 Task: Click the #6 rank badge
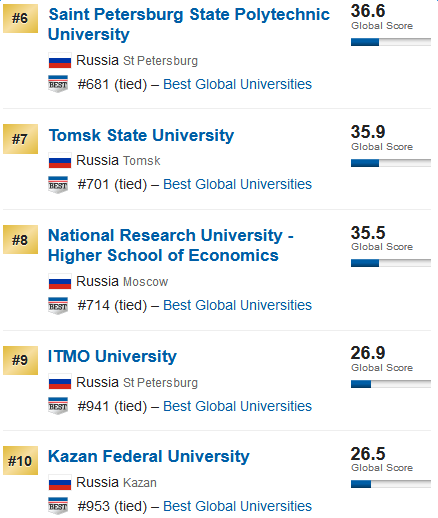coord(20,18)
